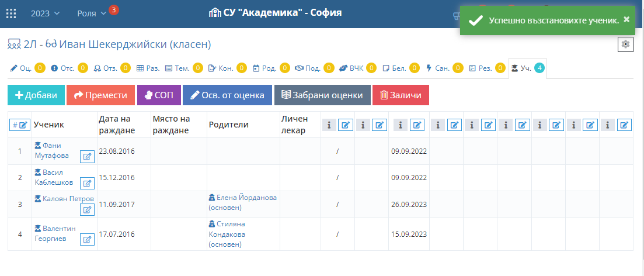Open the Роля dropdown
The image size is (644, 276).
click(92, 13)
